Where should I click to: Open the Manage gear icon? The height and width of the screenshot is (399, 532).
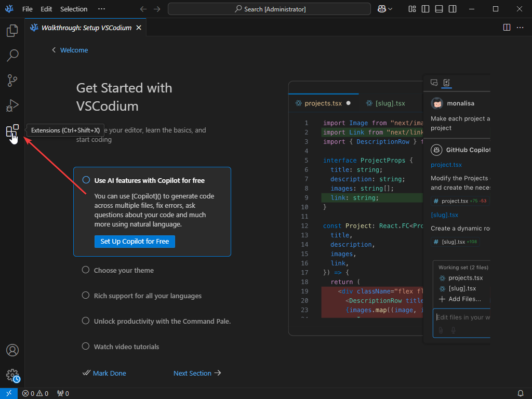12,375
